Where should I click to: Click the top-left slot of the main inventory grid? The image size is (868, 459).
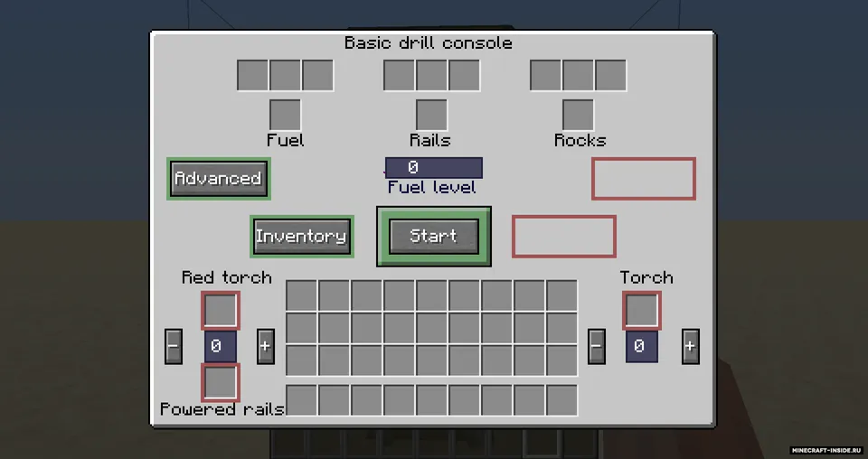302,295
